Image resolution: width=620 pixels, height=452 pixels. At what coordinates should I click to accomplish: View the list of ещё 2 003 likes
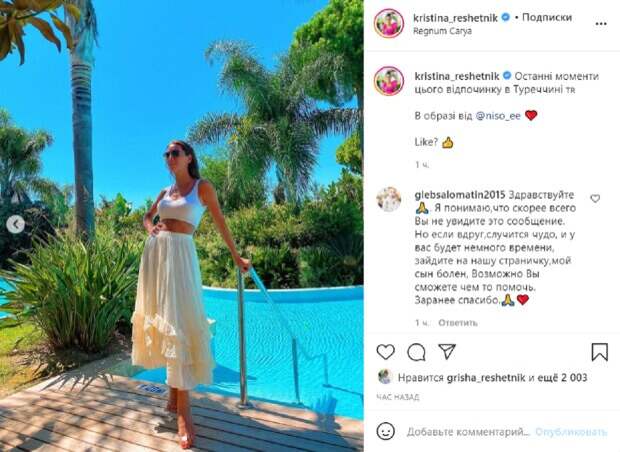point(562,378)
